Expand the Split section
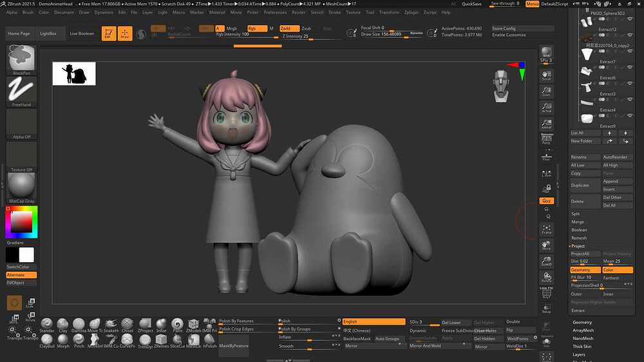The height and width of the screenshot is (362, 644). tap(575, 214)
